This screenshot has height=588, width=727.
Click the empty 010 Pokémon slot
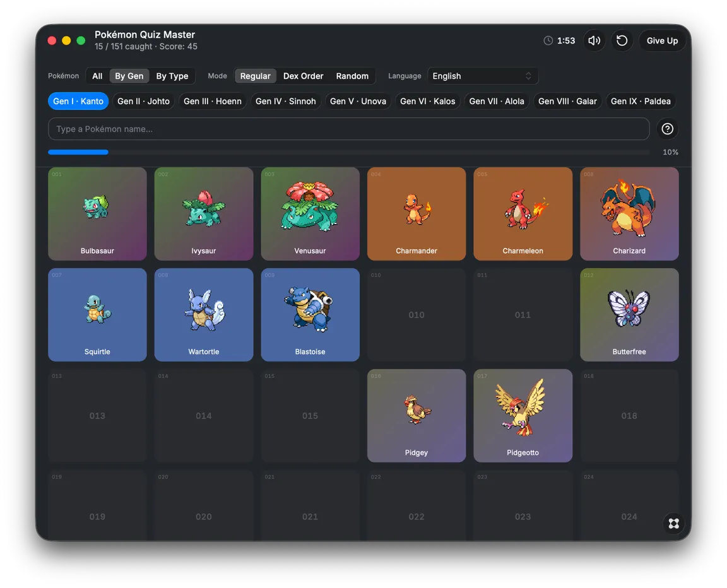[417, 315]
